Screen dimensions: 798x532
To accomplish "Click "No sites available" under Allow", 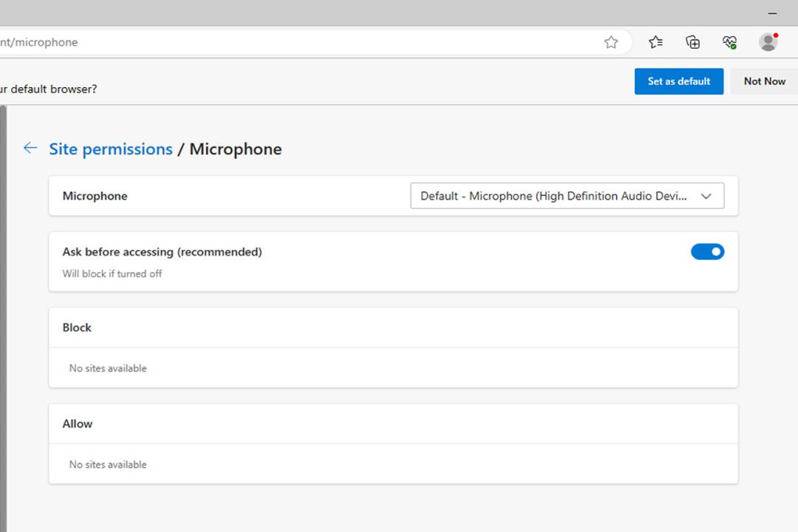I will [x=108, y=464].
